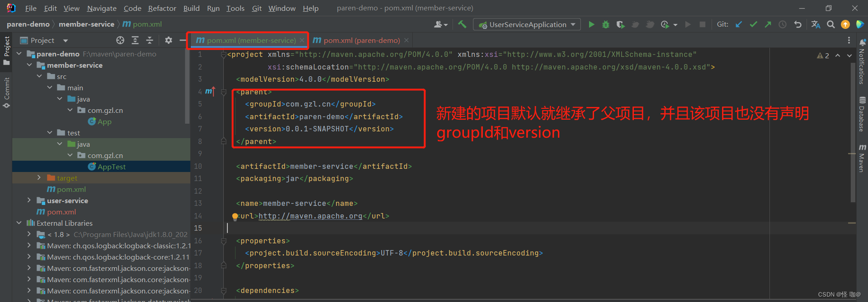868x302 pixels.
Task: Click member-service breadcrumb in navigation bar
Action: 86,24
